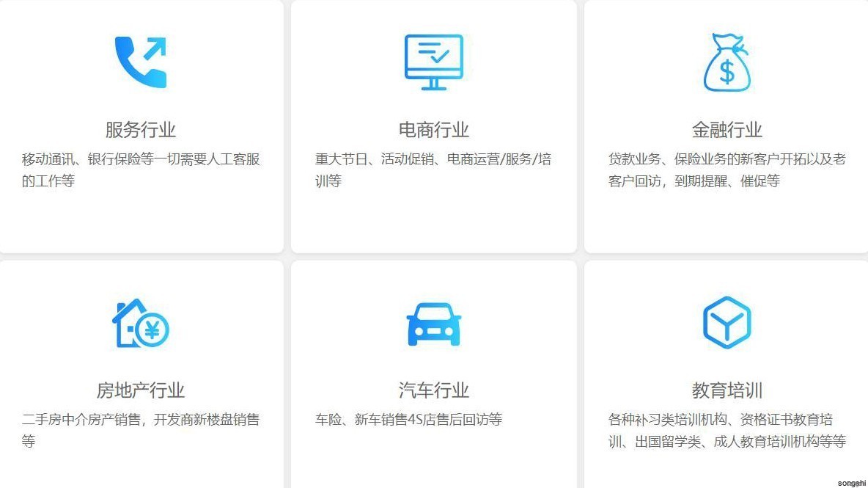This screenshot has height=488, width=868.
Task: Open the 金融行业 heading
Action: tap(727, 130)
